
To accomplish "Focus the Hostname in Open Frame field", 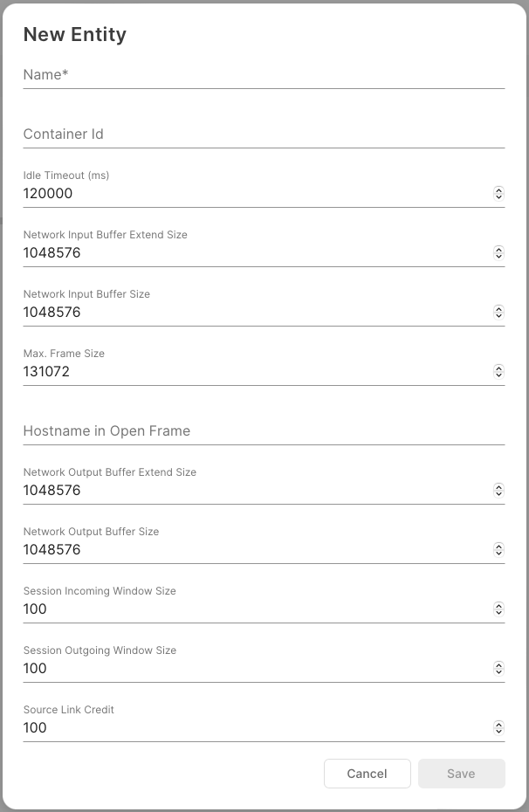I will (x=262, y=431).
